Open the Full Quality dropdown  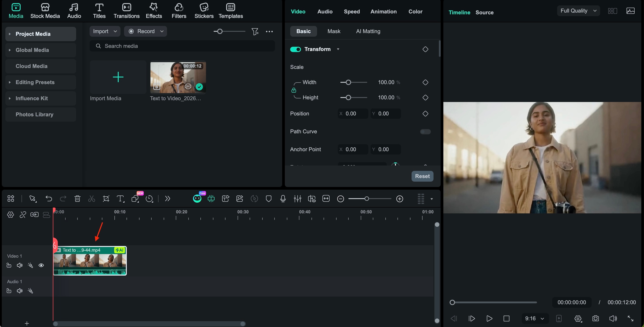(578, 11)
